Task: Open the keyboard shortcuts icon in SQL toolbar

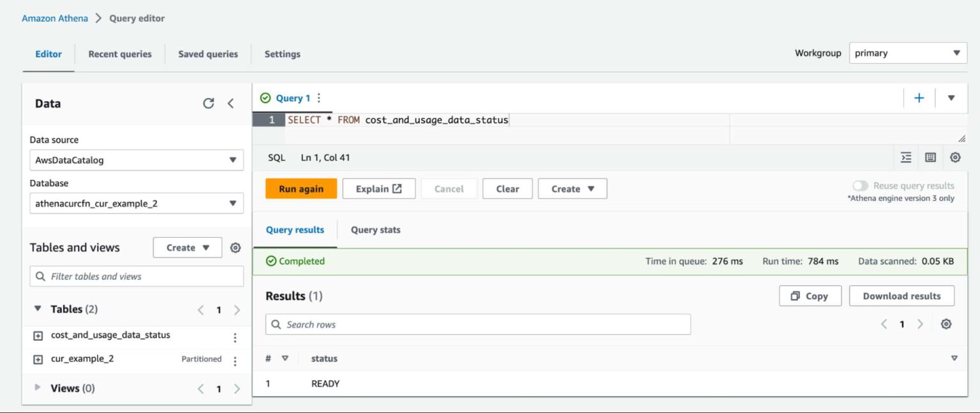Action: 930,157
